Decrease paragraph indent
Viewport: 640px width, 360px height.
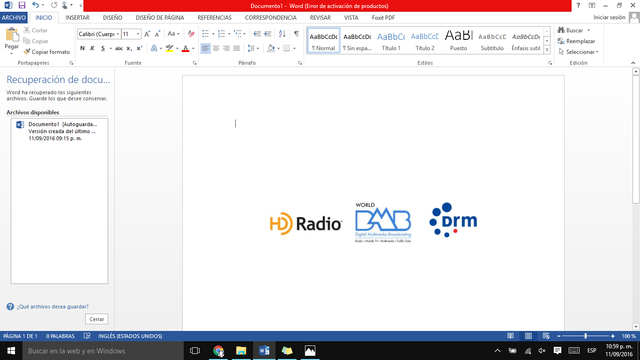(x=257, y=34)
